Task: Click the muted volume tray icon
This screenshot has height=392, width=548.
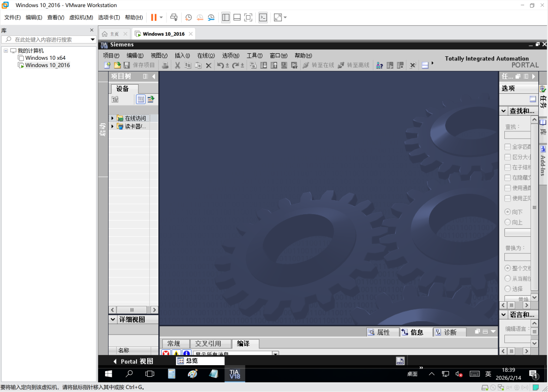Action: (459, 374)
